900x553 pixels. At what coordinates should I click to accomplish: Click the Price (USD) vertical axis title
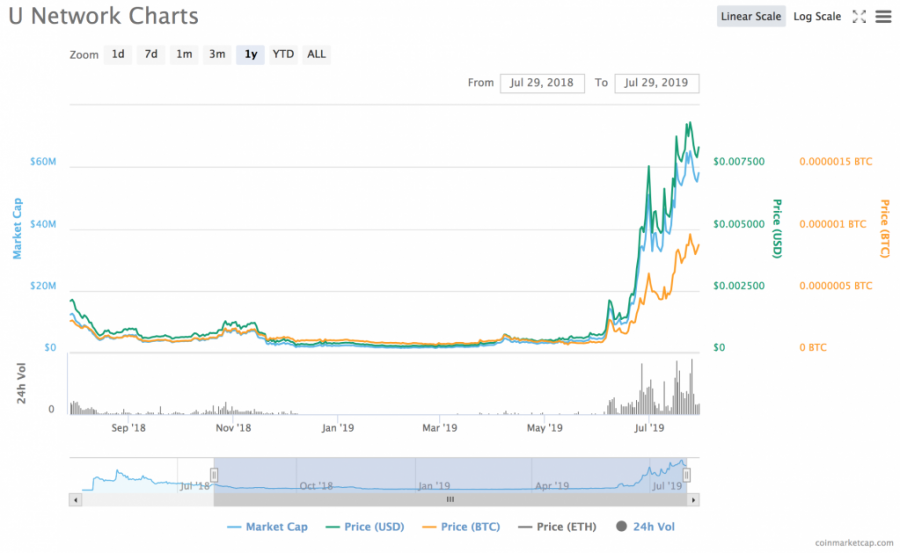[x=777, y=229]
